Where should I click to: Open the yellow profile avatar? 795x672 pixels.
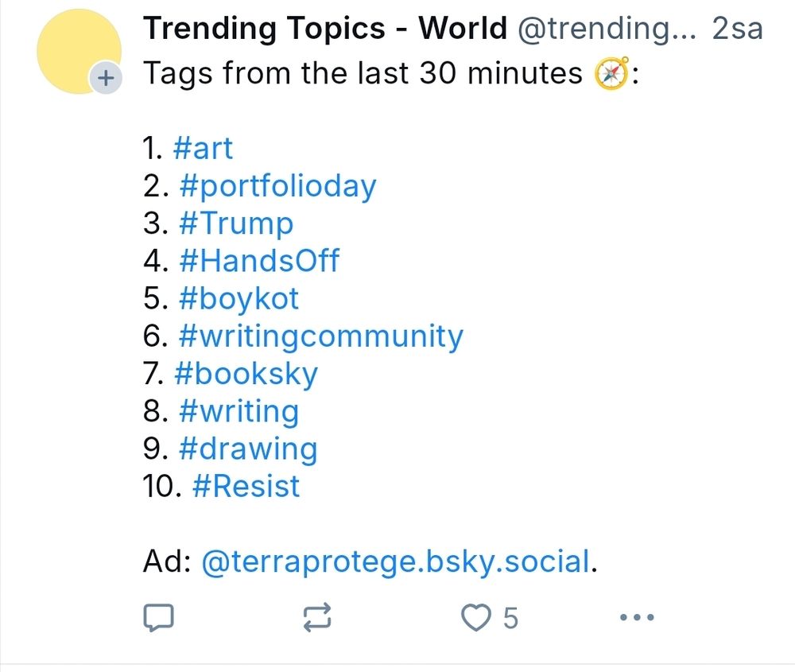click(x=78, y=51)
